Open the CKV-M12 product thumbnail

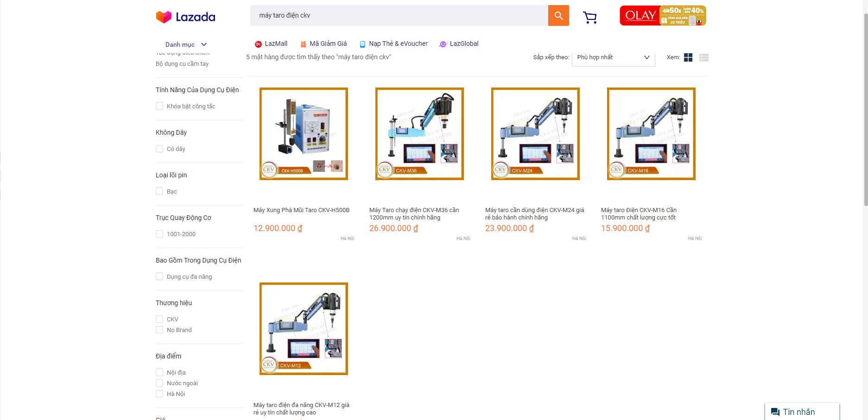pos(304,329)
